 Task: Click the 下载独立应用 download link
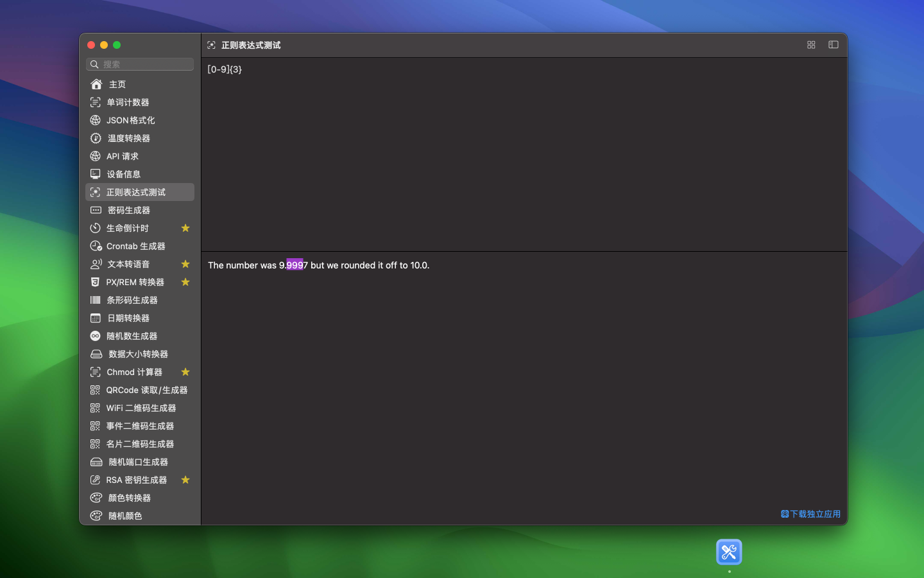(810, 514)
